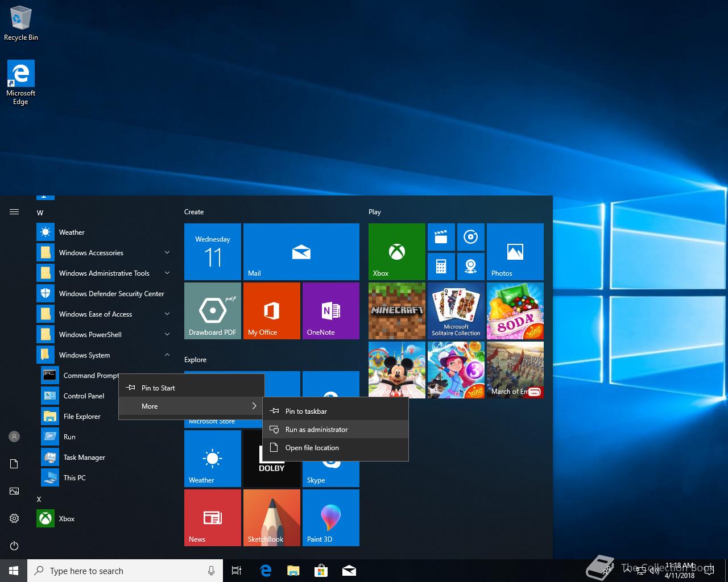Launch the Minecraft tile
The image size is (728, 582).
pyautogui.click(x=397, y=311)
